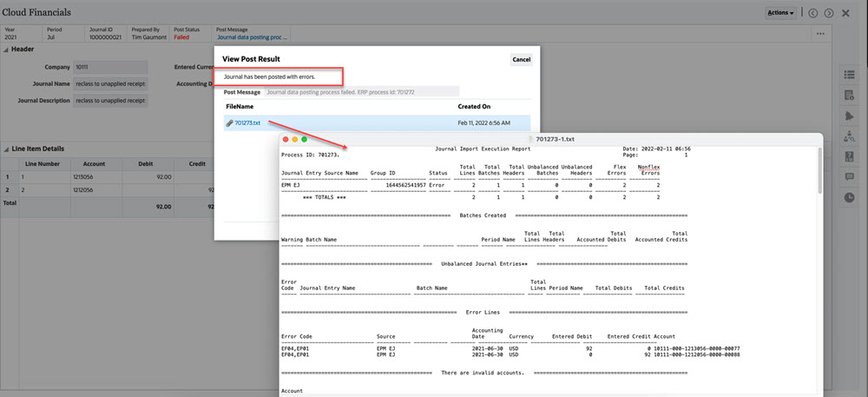Image resolution: width=868 pixels, height=397 pixels.
Task: Select the FileName column header
Action: 240,106
